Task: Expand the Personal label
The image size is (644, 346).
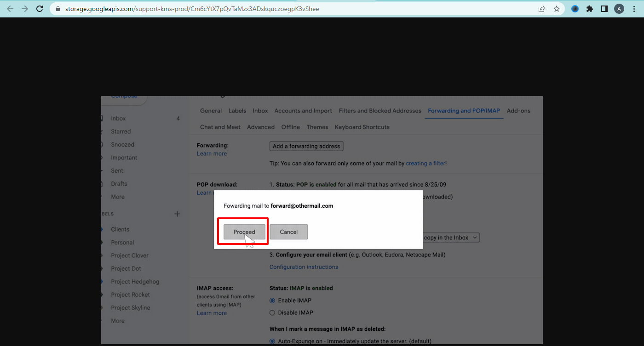Action: coord(102,242)
